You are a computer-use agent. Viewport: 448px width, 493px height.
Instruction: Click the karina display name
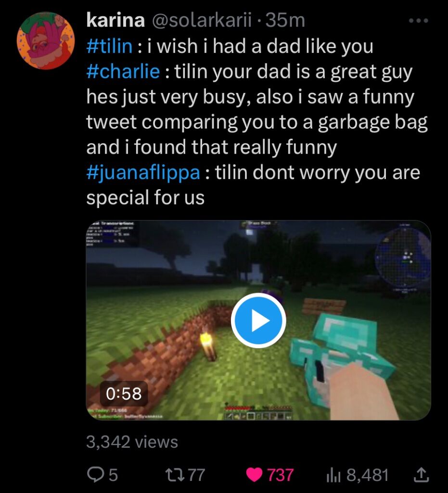point(115,20)
